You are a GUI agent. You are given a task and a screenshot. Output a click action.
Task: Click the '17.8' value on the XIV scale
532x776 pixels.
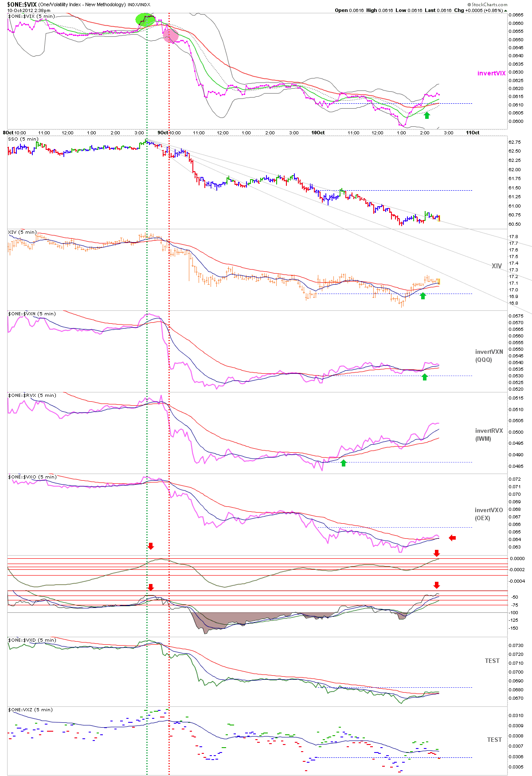click(513, 236)
